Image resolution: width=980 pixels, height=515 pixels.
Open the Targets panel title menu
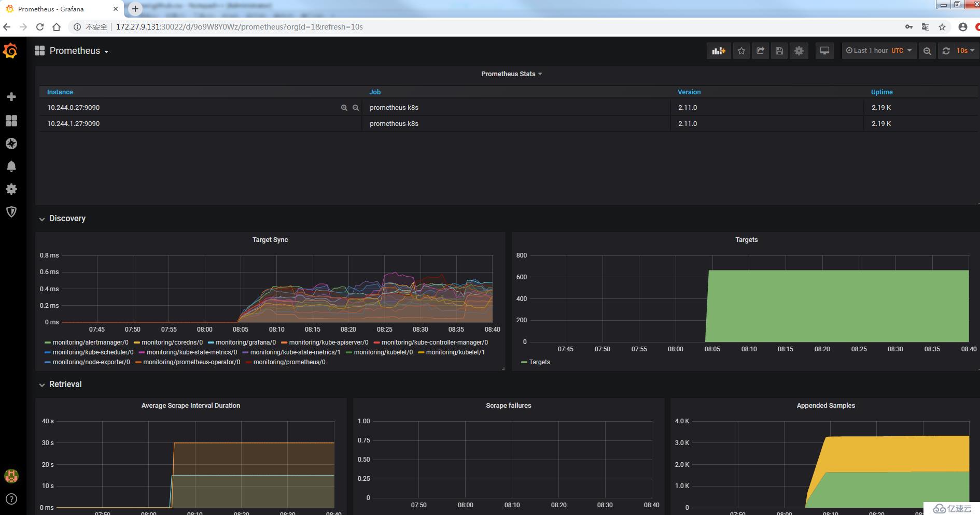[746, 240]
